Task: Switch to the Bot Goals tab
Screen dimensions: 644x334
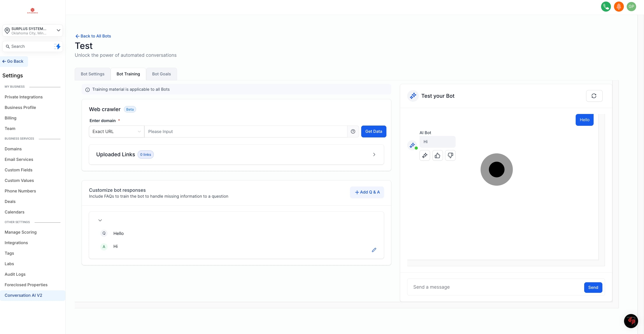Action: (161, 74)
